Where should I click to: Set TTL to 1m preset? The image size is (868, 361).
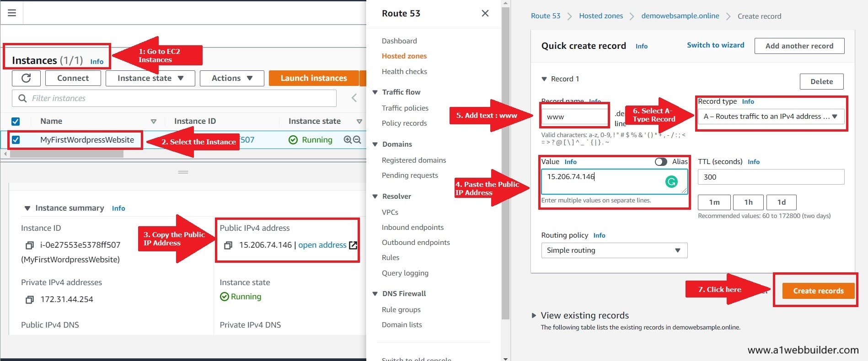pos(714,202)
